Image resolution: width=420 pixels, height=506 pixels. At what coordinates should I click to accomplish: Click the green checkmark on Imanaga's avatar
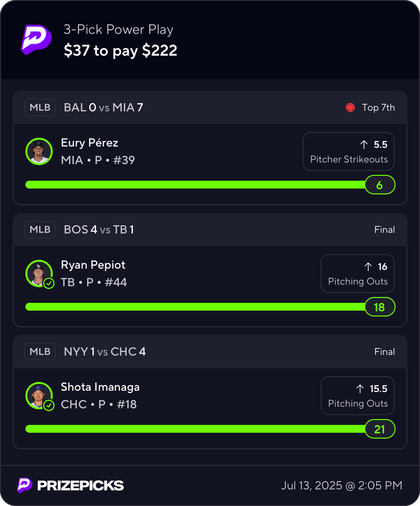[x=49, y=405]
